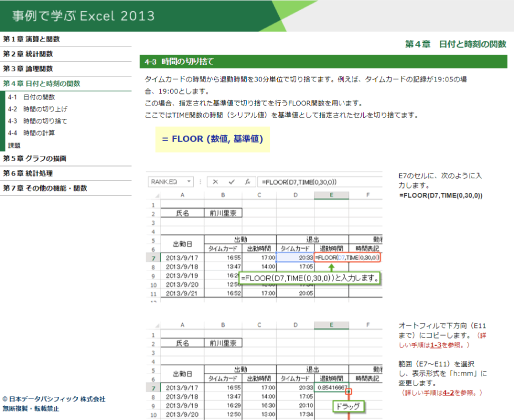Click 2013/9/17 date in first screenshot
The height and width of the screenshot is (420, 514).
[182, 258]
